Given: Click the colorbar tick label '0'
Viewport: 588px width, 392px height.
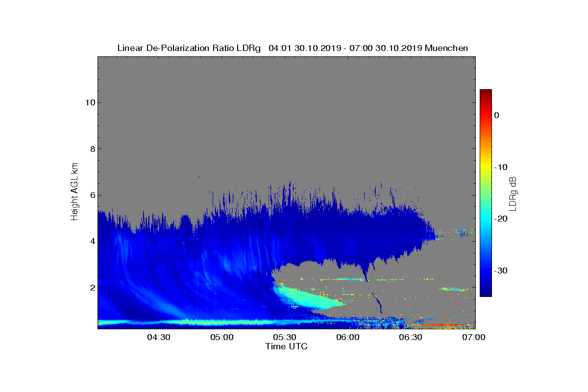Looking at the screenshot, I should tap(496, 115).
